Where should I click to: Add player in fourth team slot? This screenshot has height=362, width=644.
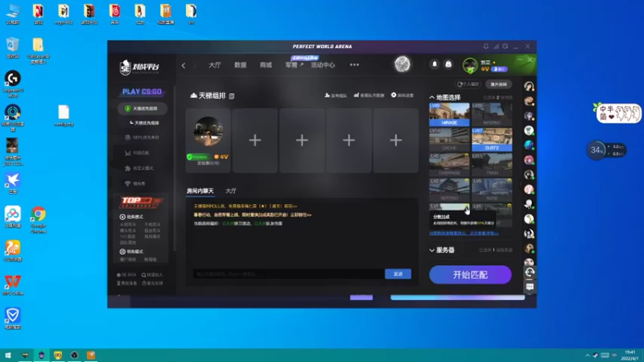349,140
